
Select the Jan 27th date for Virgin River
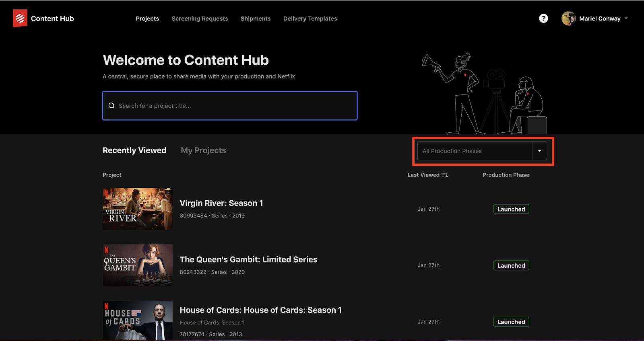click(x=429, y=209)
